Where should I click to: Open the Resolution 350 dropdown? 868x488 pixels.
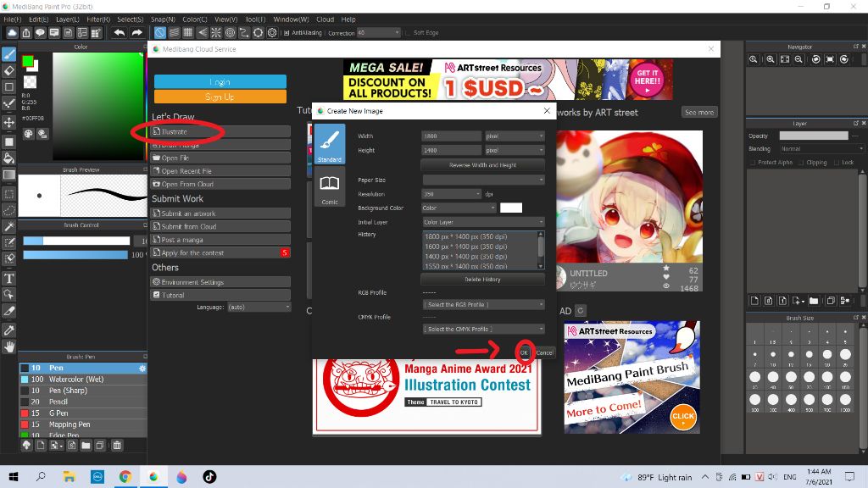451,194
